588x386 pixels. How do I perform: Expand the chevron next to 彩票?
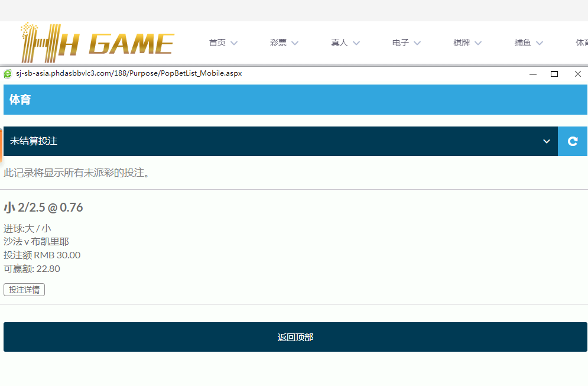click(x=295, y=43)
